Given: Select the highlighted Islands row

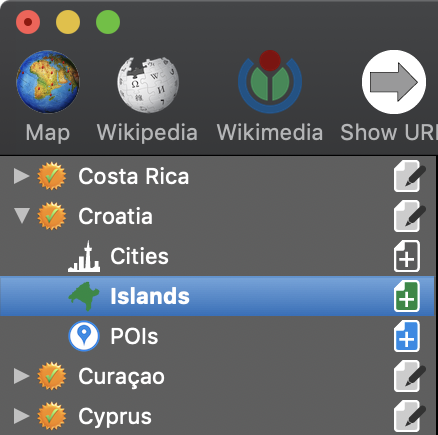Looking at the screenshot, I should tap(217, 296).
